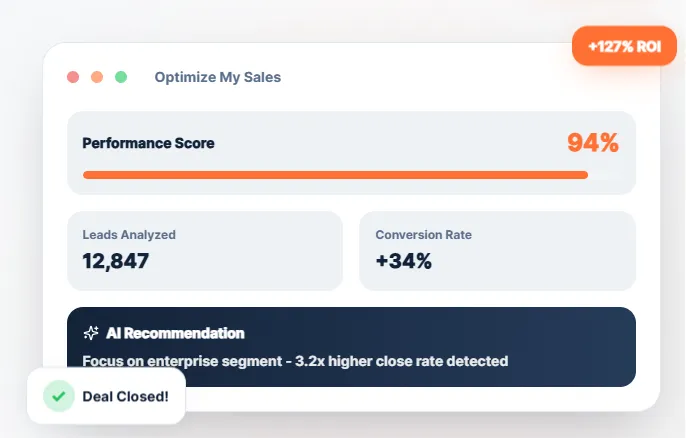Screen dimensions: 686x438
Task: Click the +127% ROI orange badge
Action: (623, 46)
